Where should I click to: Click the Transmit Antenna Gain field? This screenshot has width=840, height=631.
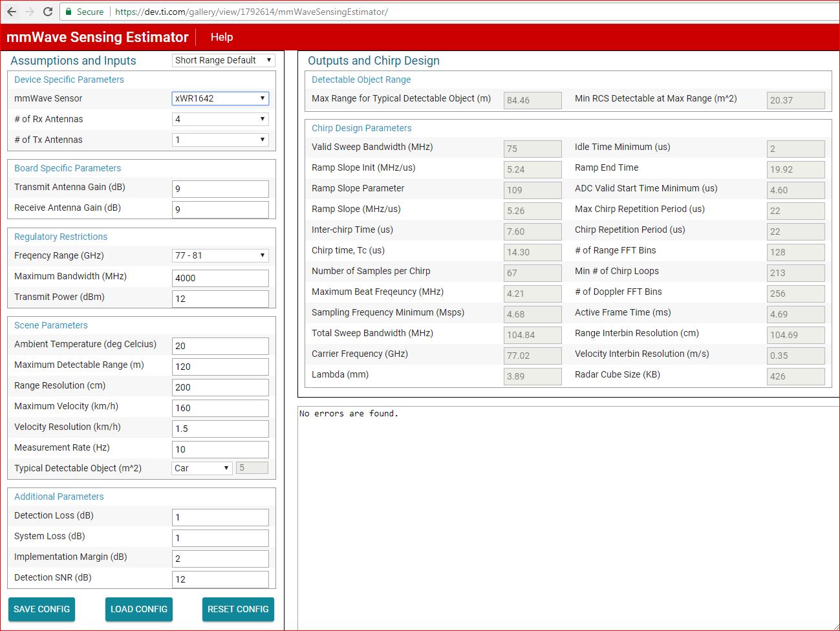click(x=221, y=189)
